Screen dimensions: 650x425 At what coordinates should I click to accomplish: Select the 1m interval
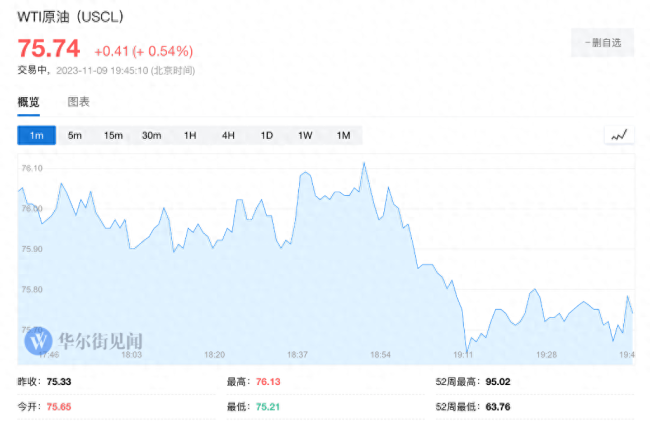(x=37, y=135)
